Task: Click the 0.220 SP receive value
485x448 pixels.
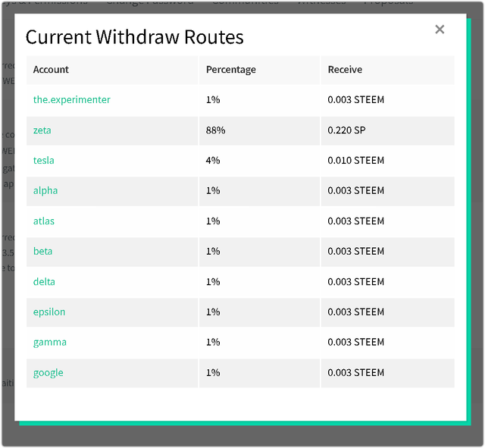Action: (x=347, y=130)
